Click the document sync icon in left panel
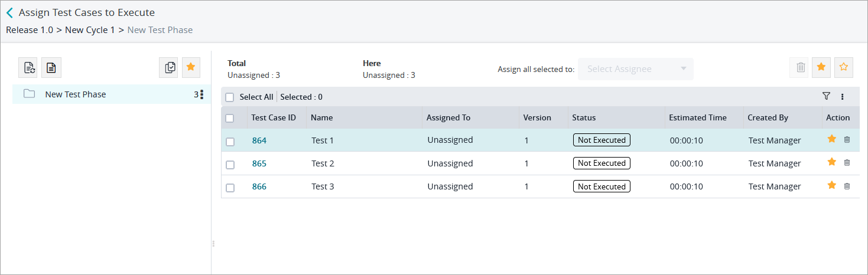Screen dimensions: 868x275 point(28,68)
